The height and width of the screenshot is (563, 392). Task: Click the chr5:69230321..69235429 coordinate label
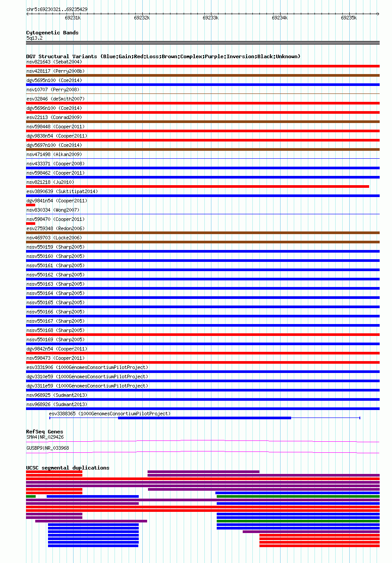tap(57, 9)
